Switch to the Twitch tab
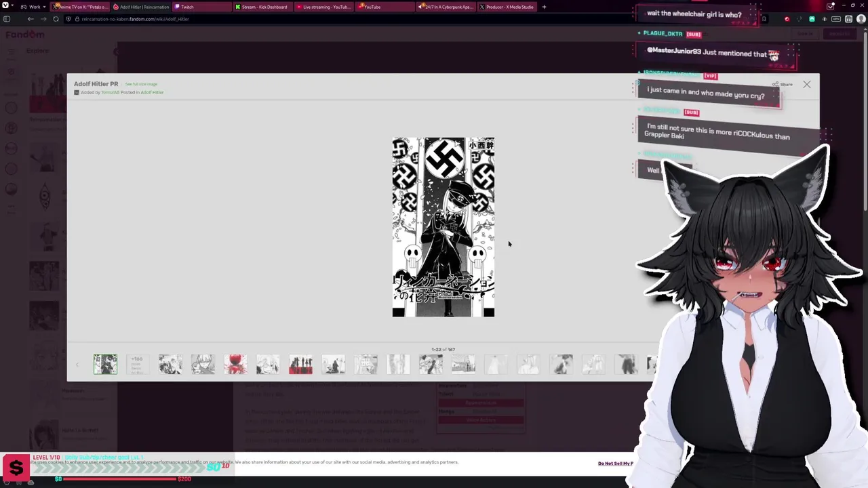 [x=202, y=7]
